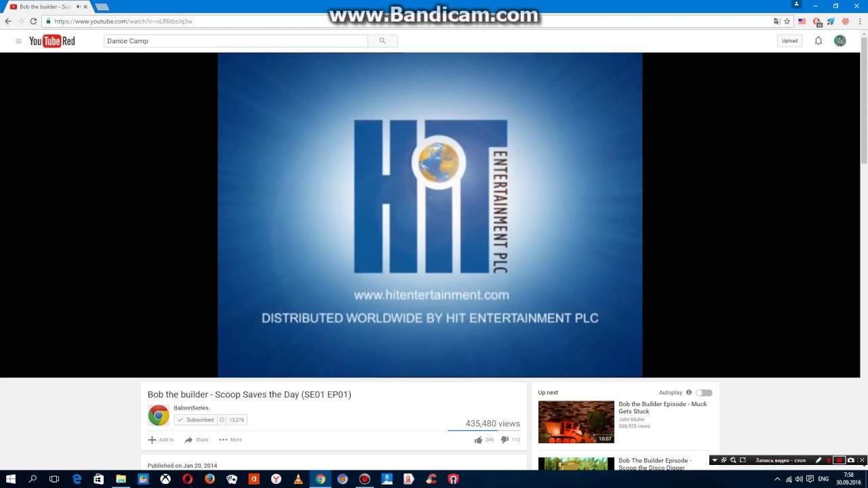Go to the YouTube Red home logo

point(52,41)
